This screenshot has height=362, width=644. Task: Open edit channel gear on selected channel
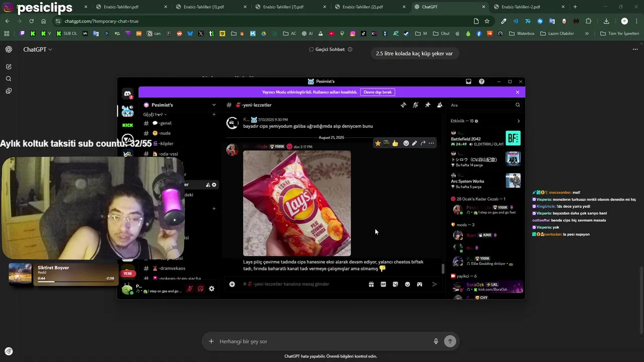click(x=214, y=185)
